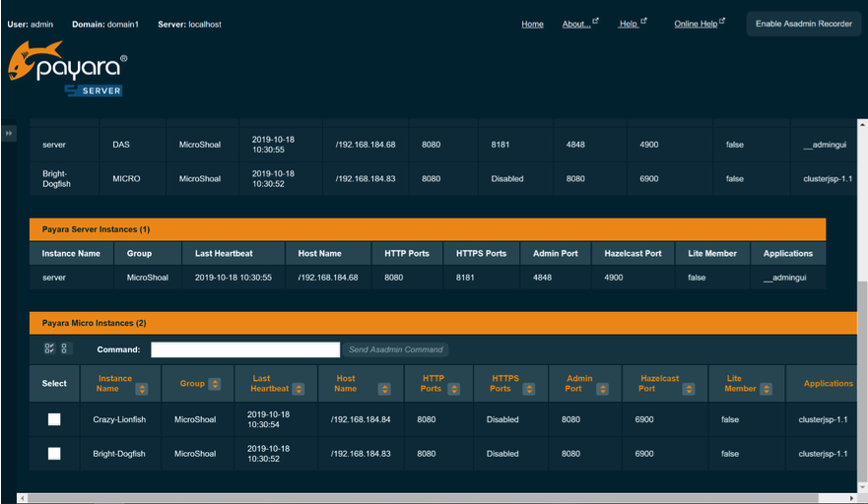This screenshot has width=868, height=504.
Task: Open the Home link
Action: click(x=532, y=24)
